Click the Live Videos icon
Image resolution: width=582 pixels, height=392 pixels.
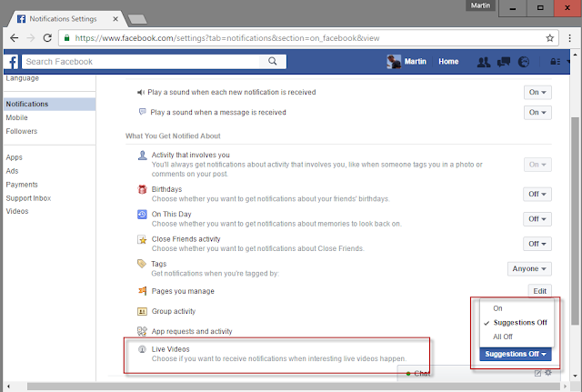click(142, 349)
